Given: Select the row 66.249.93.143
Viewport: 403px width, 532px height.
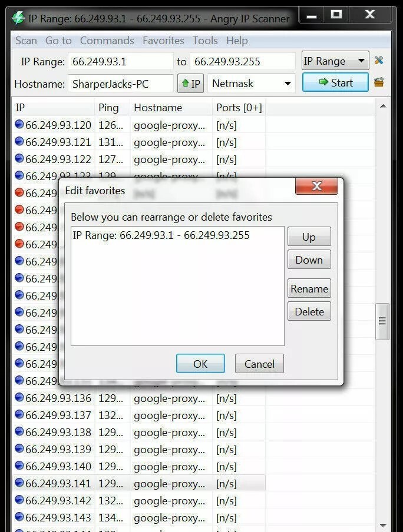Looking at the screenshot, I should [139, 517].
